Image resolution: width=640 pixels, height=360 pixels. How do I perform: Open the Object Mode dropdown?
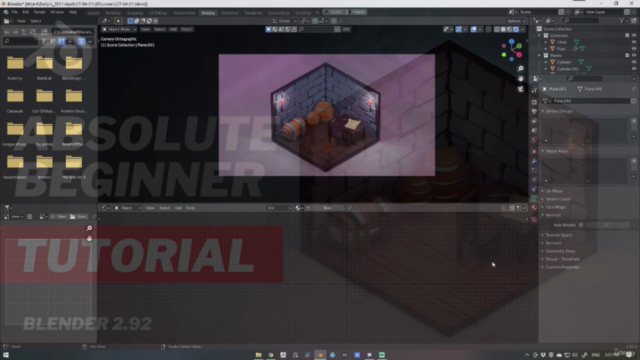(119, 29)
